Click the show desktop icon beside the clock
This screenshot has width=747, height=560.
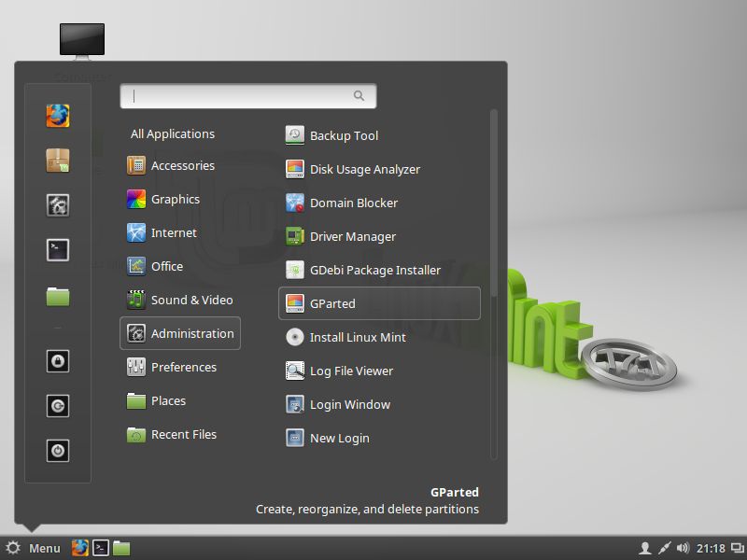pyautogui.click(x=738, y=548)
